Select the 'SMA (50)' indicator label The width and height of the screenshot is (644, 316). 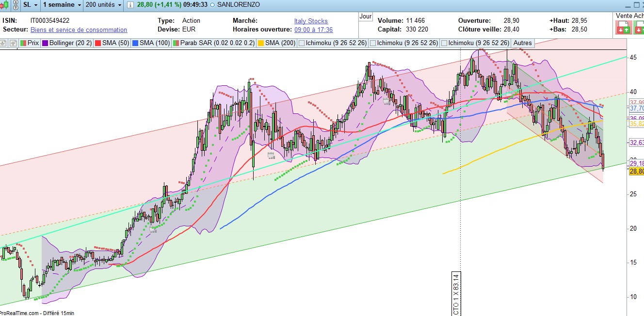tap(115, 43)
